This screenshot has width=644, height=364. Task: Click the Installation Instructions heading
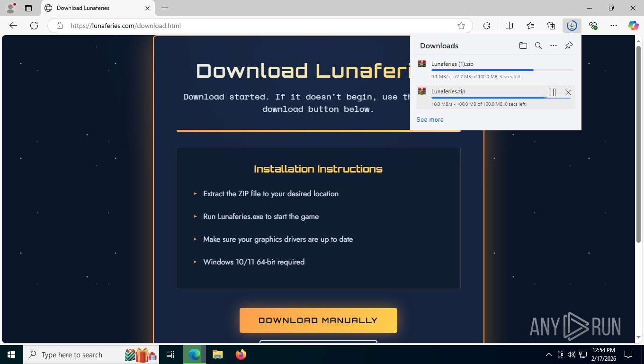(318, 169)
